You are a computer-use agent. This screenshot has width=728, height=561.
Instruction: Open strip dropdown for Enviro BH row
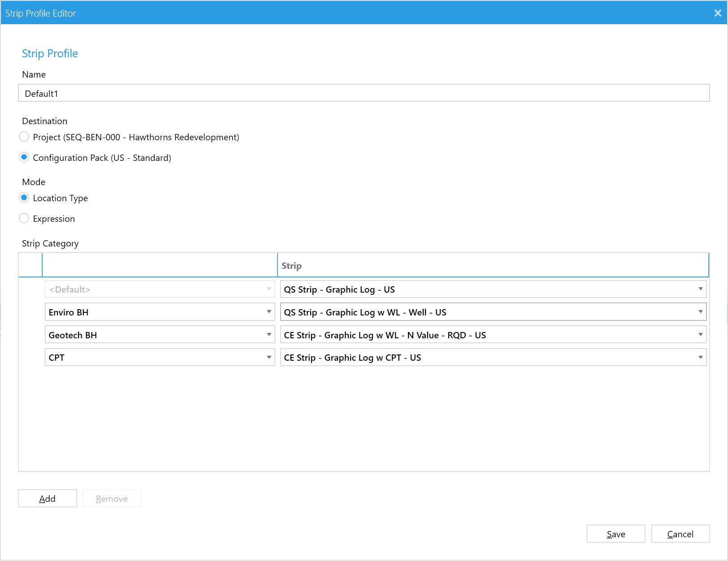point(701,312)
